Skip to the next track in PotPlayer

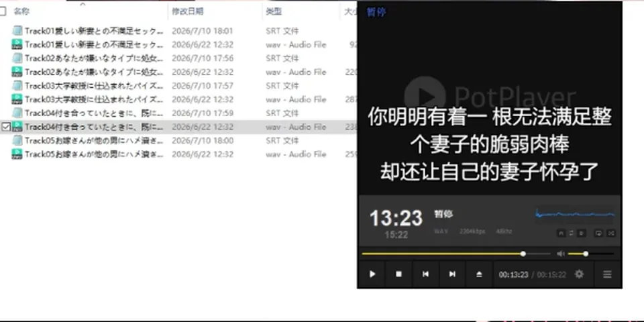(452, 274)
